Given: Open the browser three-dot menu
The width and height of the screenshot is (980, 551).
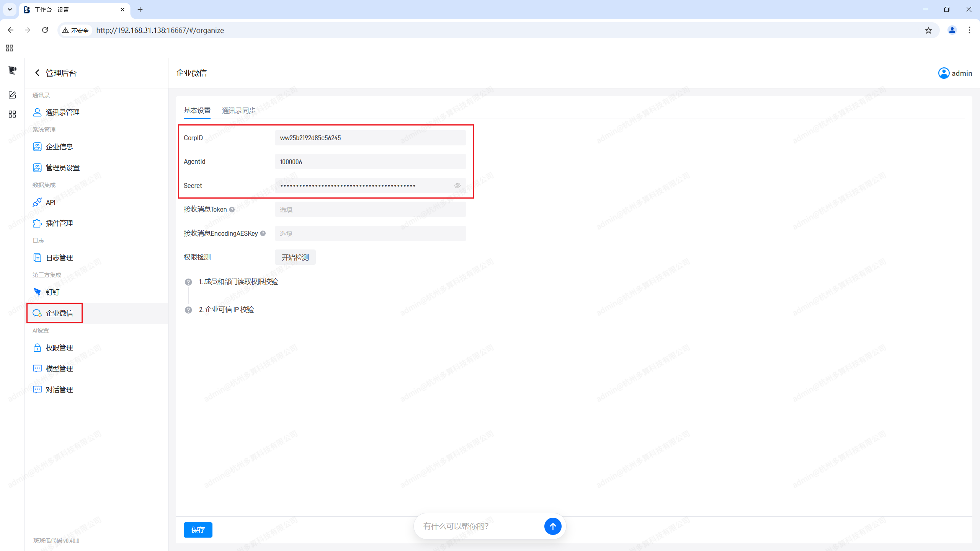Looking at the screenshot, I should coord(969,30).
